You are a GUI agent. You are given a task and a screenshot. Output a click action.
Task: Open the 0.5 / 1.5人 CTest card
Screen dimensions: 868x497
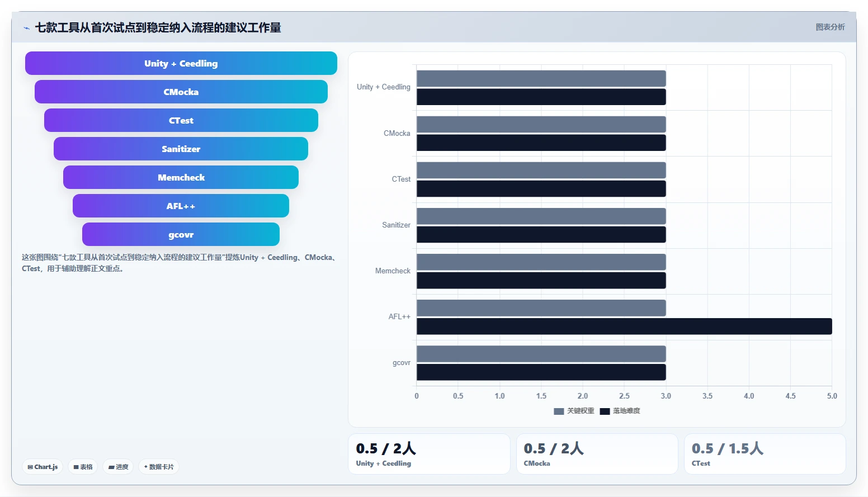coord(765,454)
